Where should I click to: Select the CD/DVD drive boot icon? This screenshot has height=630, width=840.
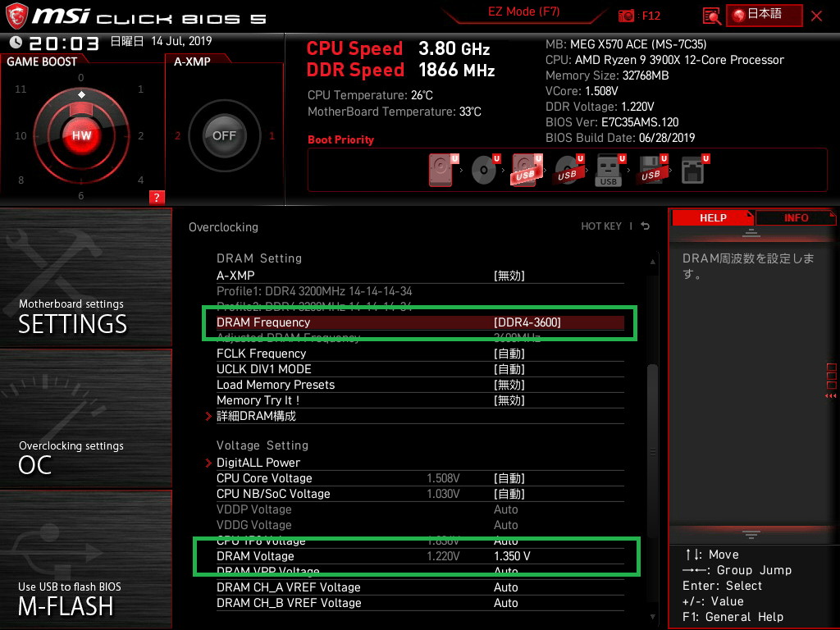point(486,170)
